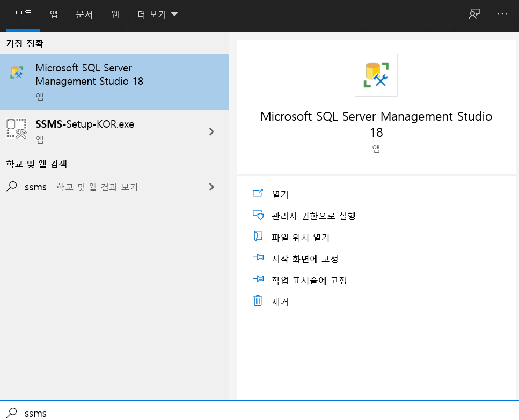
Task: Open the three-dot options menu
Action: pos(502,14)
